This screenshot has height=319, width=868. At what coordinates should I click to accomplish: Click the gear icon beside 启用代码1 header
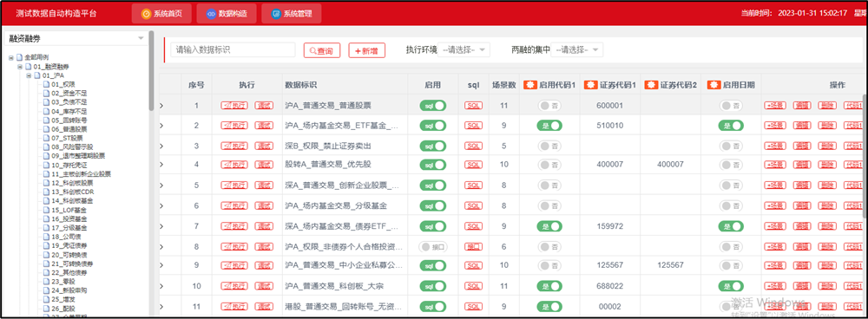pos(529,85)
